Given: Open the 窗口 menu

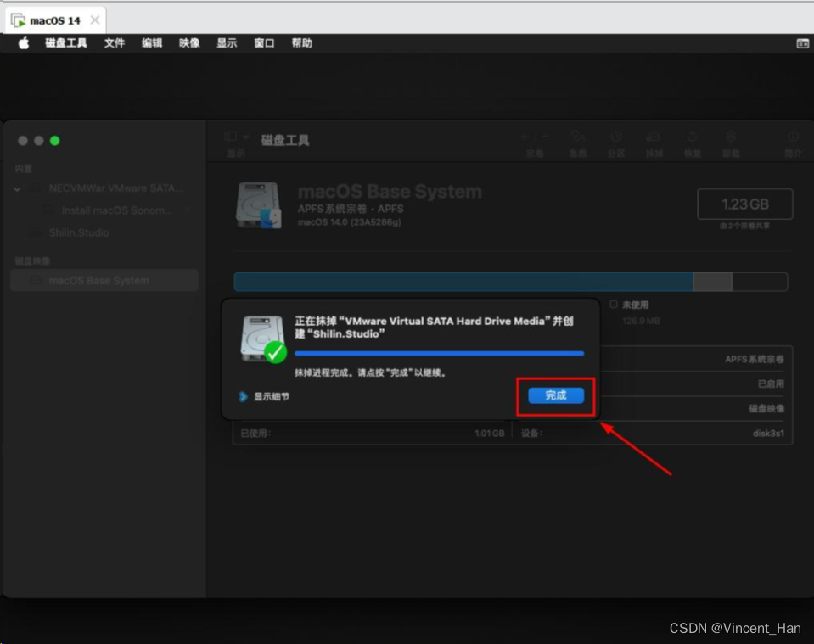Looking at the screenshot, I should [264, 43].
